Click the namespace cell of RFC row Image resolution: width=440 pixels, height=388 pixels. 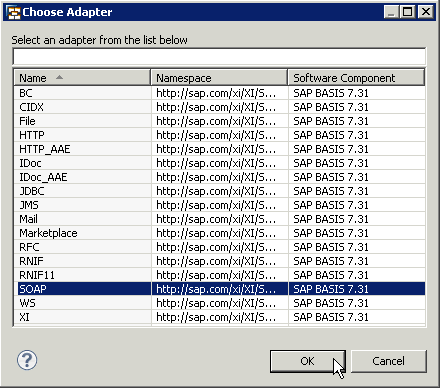tap(220, 247)
